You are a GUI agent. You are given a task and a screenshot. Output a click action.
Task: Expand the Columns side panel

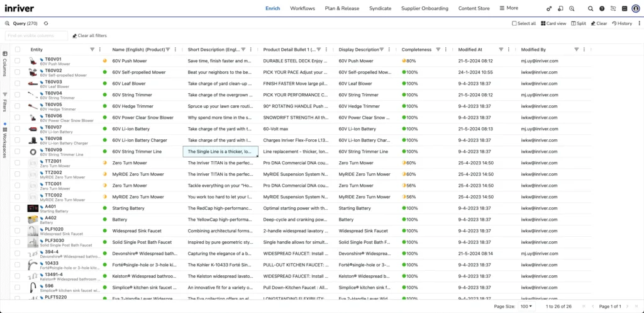(4, 64)
